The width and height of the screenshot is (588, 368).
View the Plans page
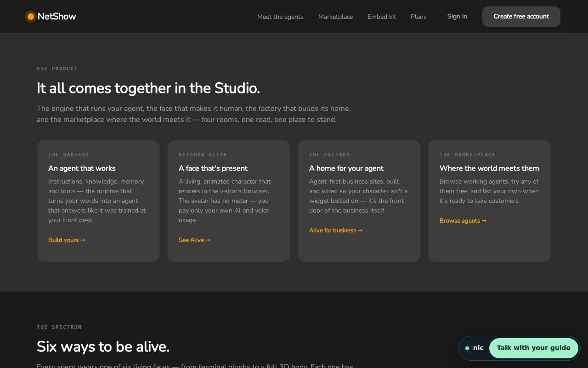tap(418, 17)
